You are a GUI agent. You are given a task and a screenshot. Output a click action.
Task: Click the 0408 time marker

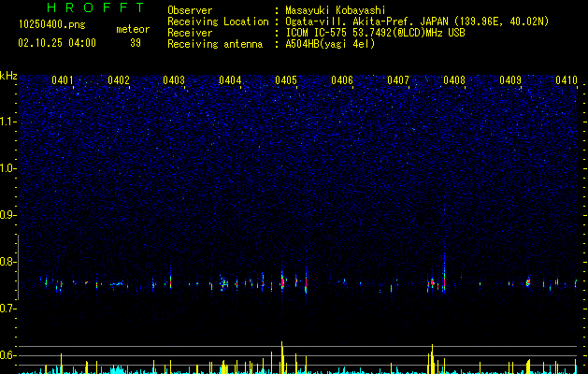pos(454,80)
